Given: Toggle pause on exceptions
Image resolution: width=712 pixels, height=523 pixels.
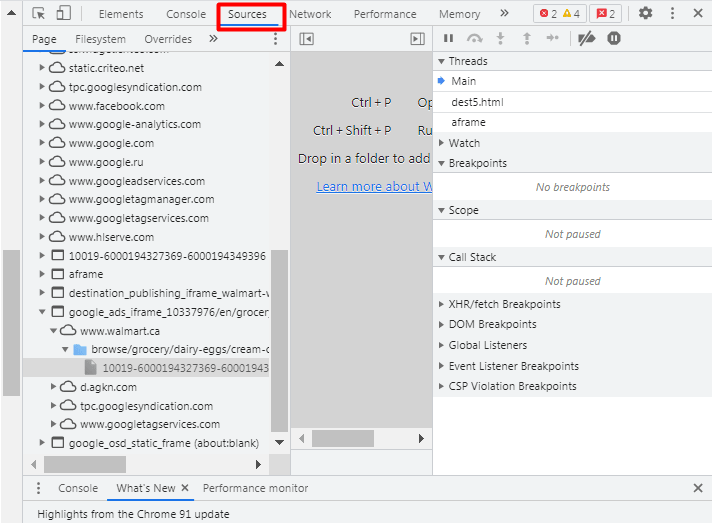Looking at the screenshot, I should point(614,39).
